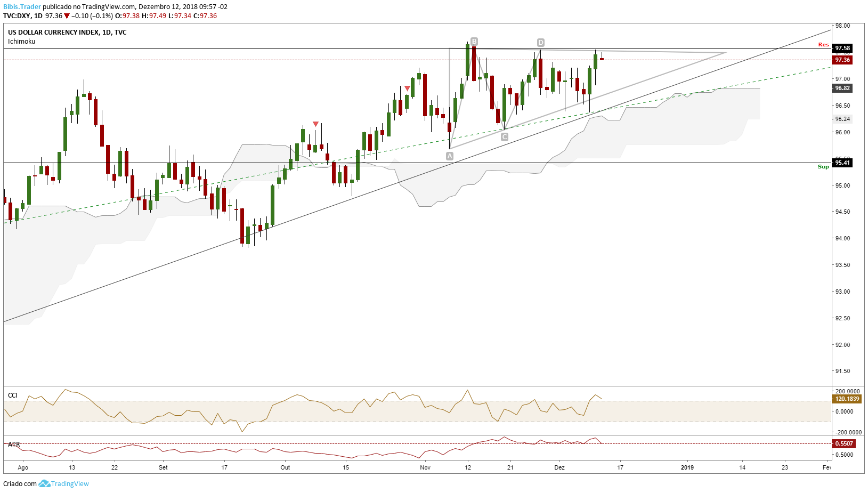Click the Ichimoku indicator label
This screenshot has height=493, width=868.
click(22, 41)
